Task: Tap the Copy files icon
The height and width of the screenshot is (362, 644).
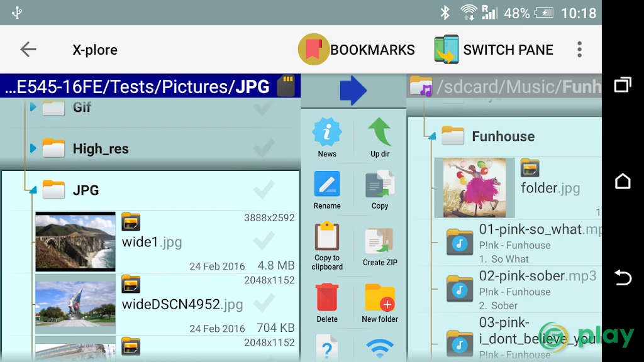Action: coord(379,184)
